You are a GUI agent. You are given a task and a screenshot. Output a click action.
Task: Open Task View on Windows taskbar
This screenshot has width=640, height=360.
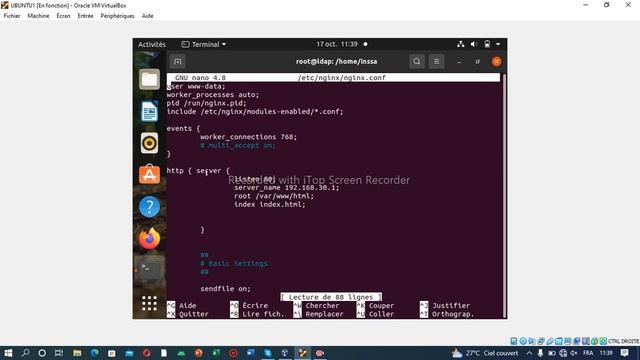(59, 353)
